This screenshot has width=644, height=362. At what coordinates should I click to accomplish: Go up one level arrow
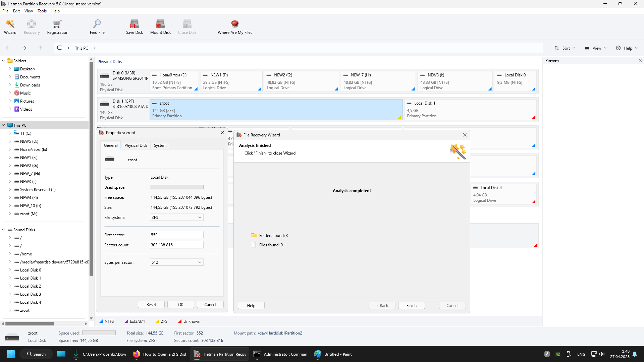[x=40, y=48]
